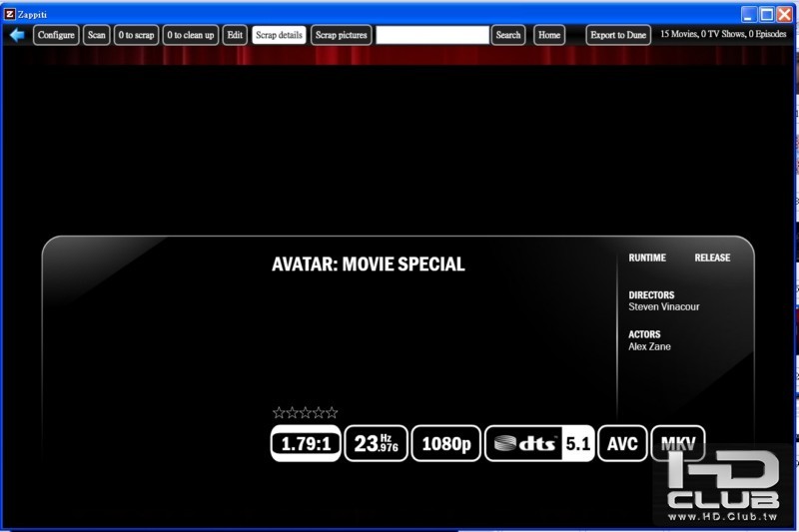Click the RUNTIME label

(x=647, y=258)
